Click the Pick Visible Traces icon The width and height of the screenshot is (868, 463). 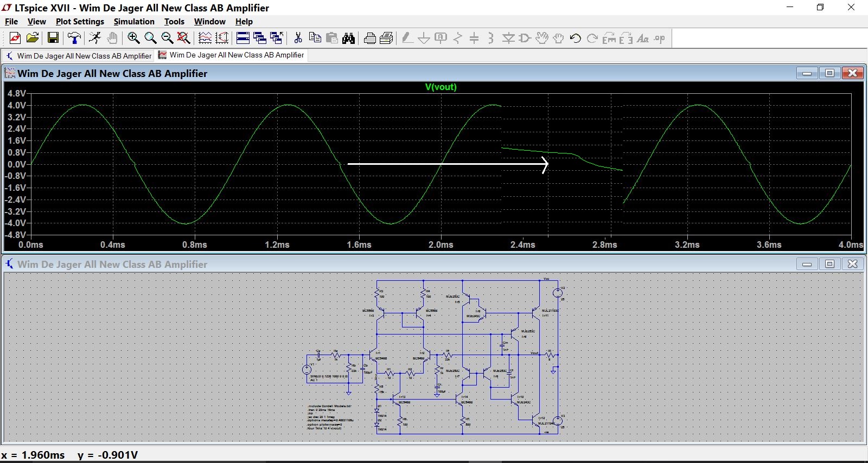click(205, 38)
